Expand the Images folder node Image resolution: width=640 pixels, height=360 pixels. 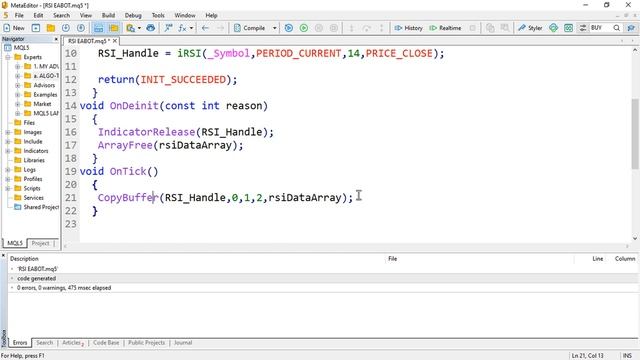point(8,132)
